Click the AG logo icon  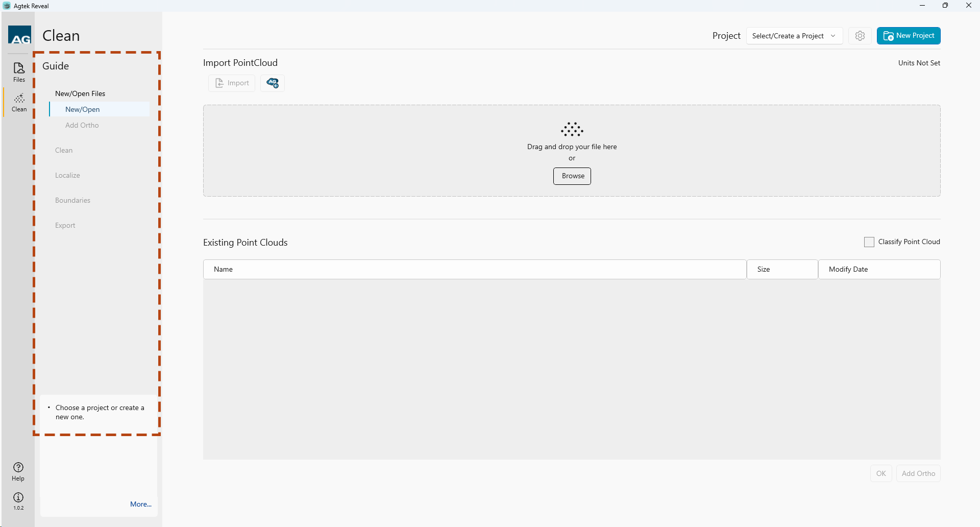tap(20, 35)
